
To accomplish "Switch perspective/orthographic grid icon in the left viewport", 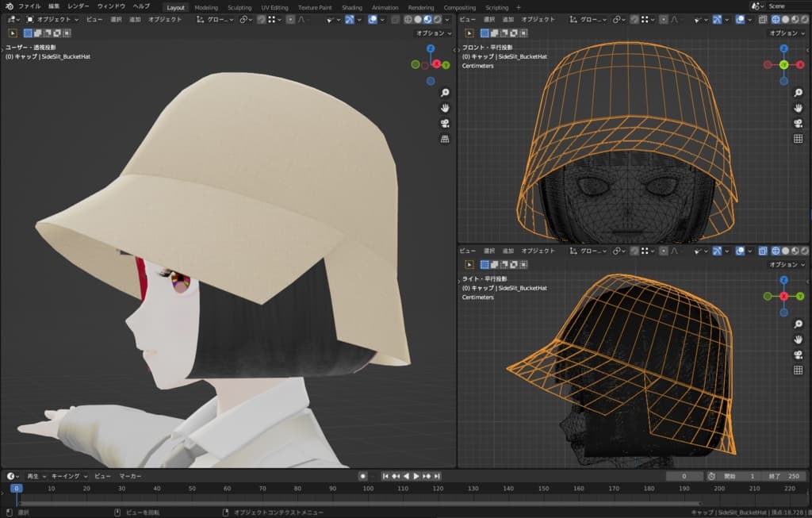I will click(x=445, y=139).
